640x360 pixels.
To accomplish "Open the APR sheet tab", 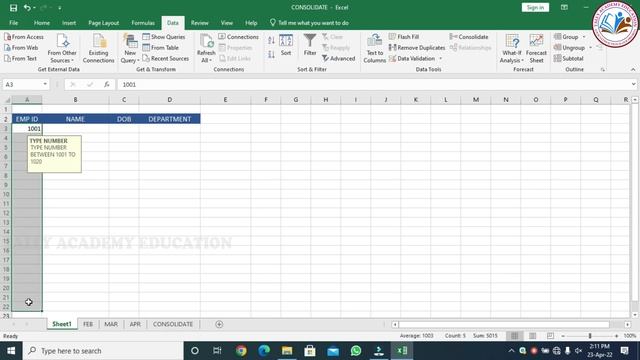I will (135, 324).
